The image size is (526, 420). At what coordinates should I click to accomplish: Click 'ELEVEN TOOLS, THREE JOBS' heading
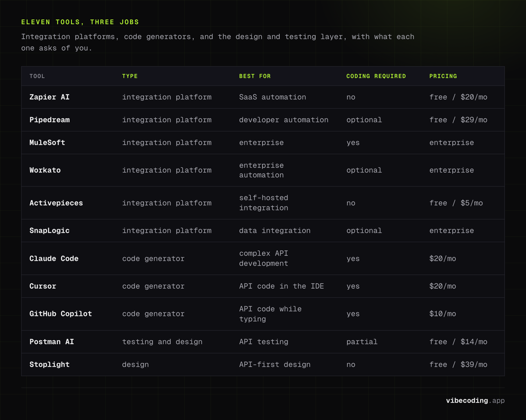(80, 22)
